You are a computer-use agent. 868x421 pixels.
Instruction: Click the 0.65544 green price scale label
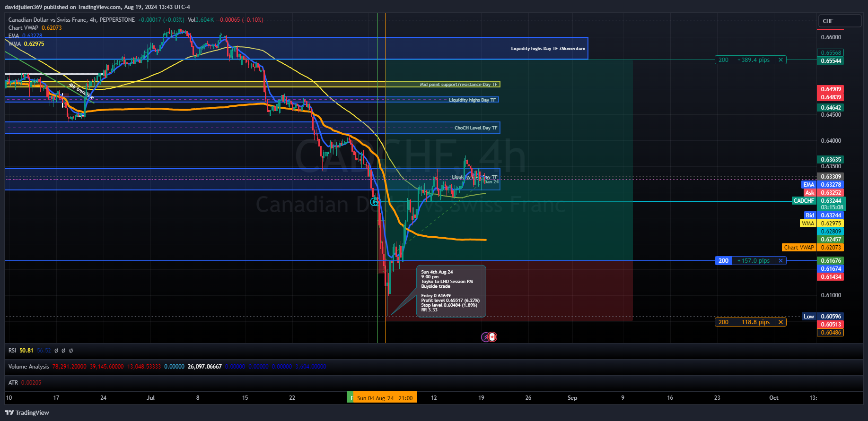coord(831,61)
